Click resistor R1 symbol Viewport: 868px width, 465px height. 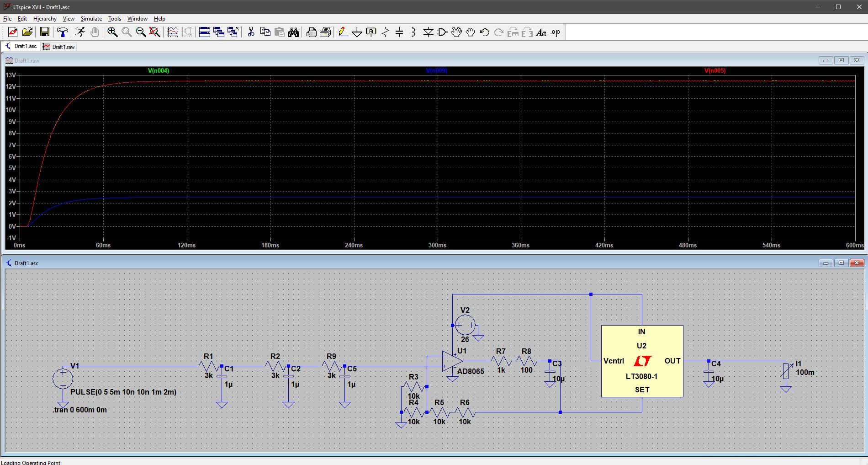208,366
